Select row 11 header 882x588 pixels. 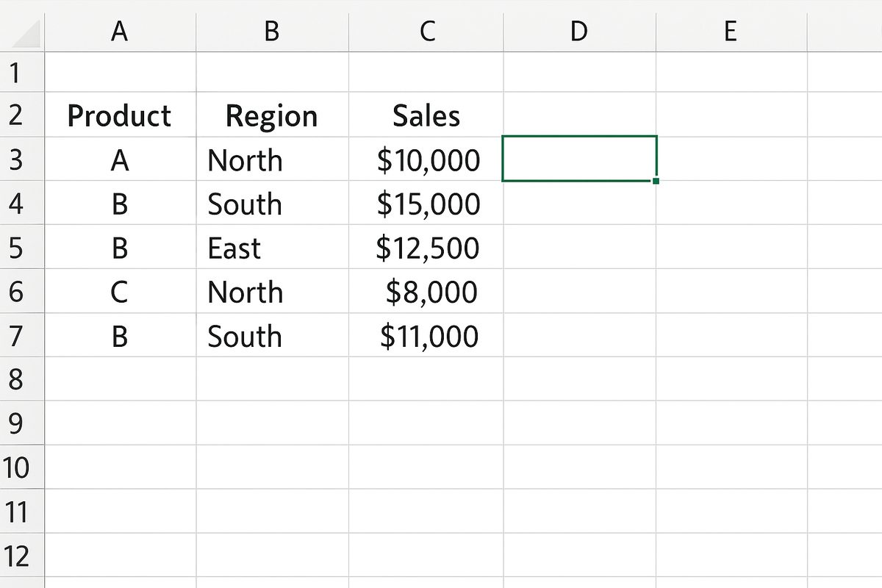22,511
